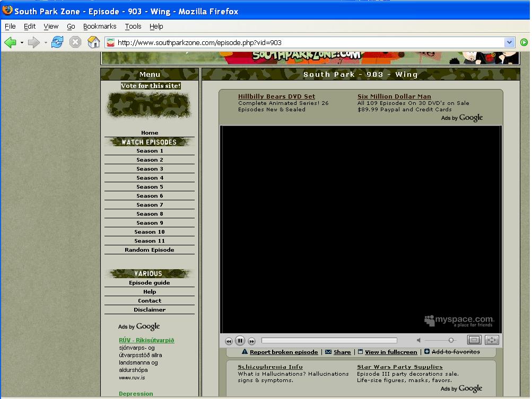Viewport: 532px width, 399px height.
Task: Open Season 4 episodes
Action: click(150, 178)
